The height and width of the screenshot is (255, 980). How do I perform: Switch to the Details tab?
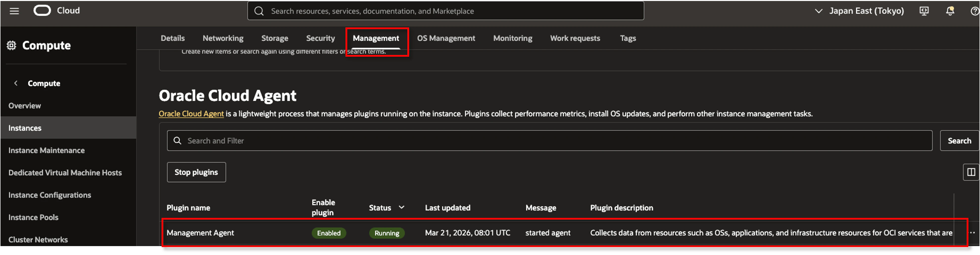pyautogui.click(x=173, y=38)
